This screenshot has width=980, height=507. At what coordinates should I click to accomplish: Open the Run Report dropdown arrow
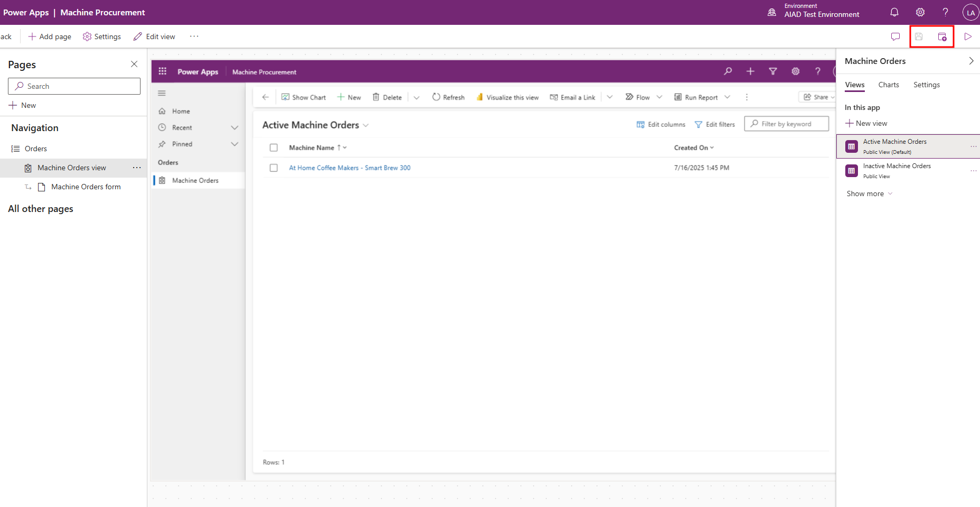coord(727,97)
